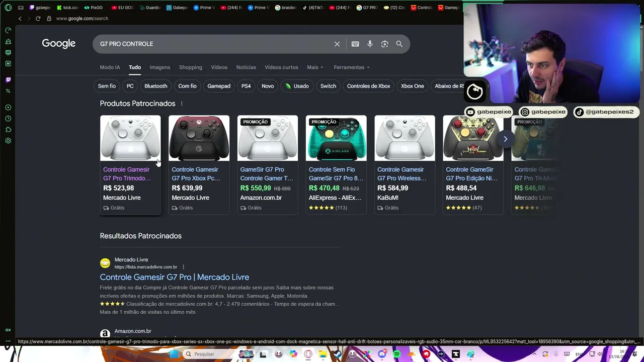Open KaBuM! Gamesir Wireless R$ 584,99 listing
The image size is (644, 362).
401,174
